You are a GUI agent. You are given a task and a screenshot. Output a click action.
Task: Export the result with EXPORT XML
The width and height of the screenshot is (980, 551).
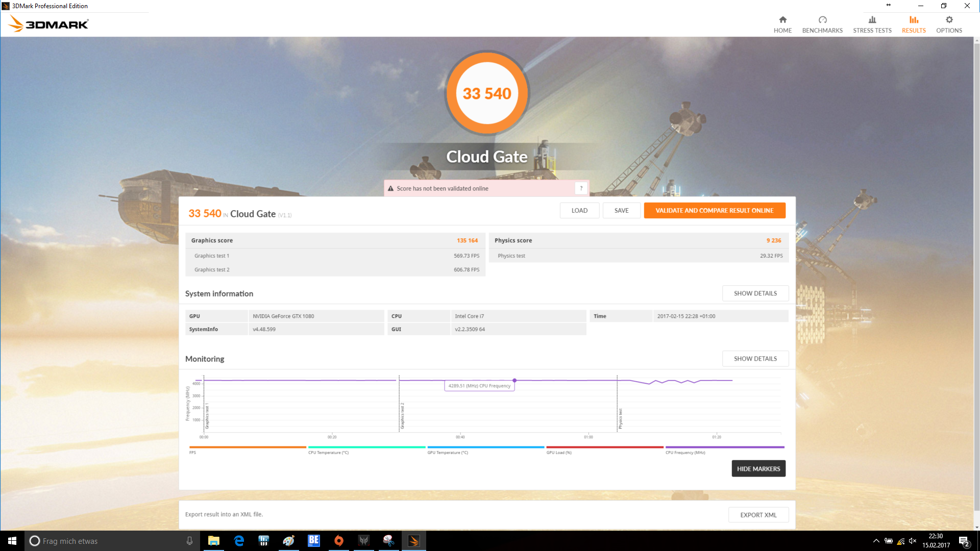pyautogui.click(x=758, y=515)
